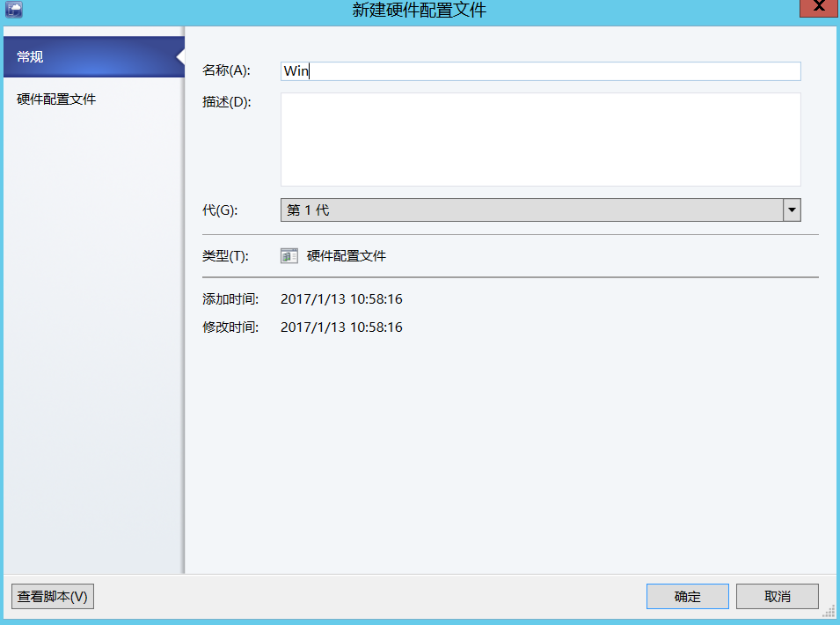Cancel the dialog with 取消
Viewport: 840px width, 625px height.
click(778, 597)
